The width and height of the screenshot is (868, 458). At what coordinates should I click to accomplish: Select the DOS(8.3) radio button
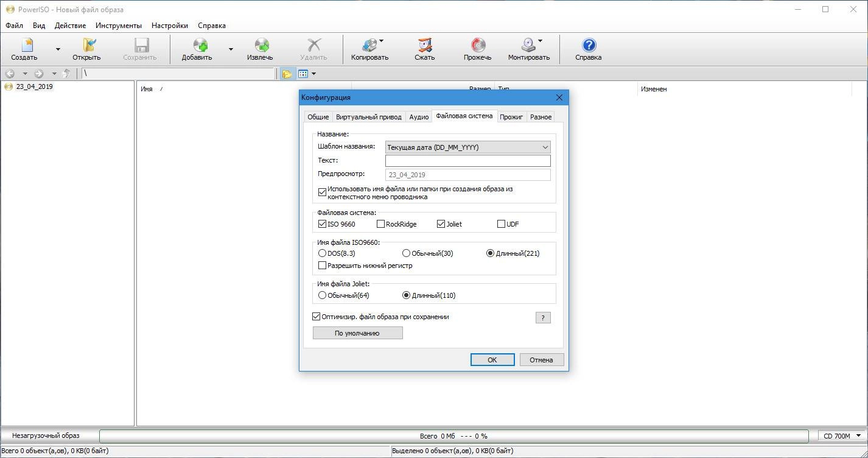click(323, 253)
